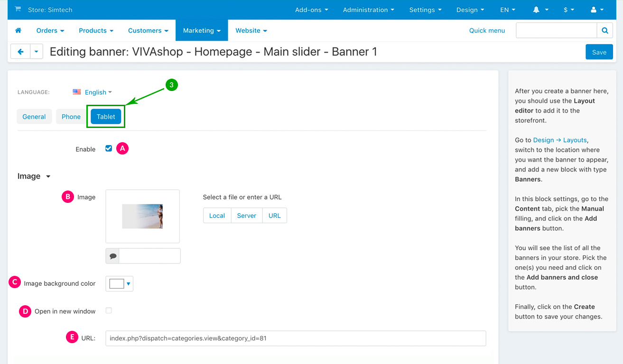
Task: Collapse the Image section header
Action: coord(34,176)
